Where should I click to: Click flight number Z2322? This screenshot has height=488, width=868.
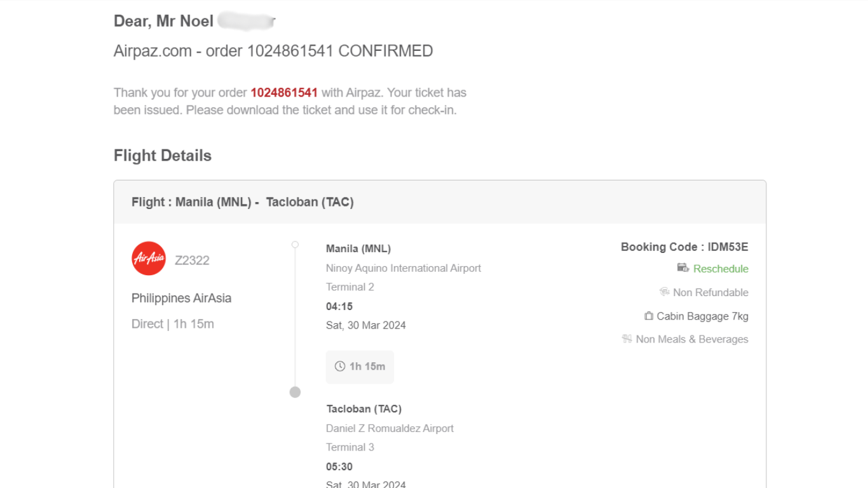coord(192,260)
